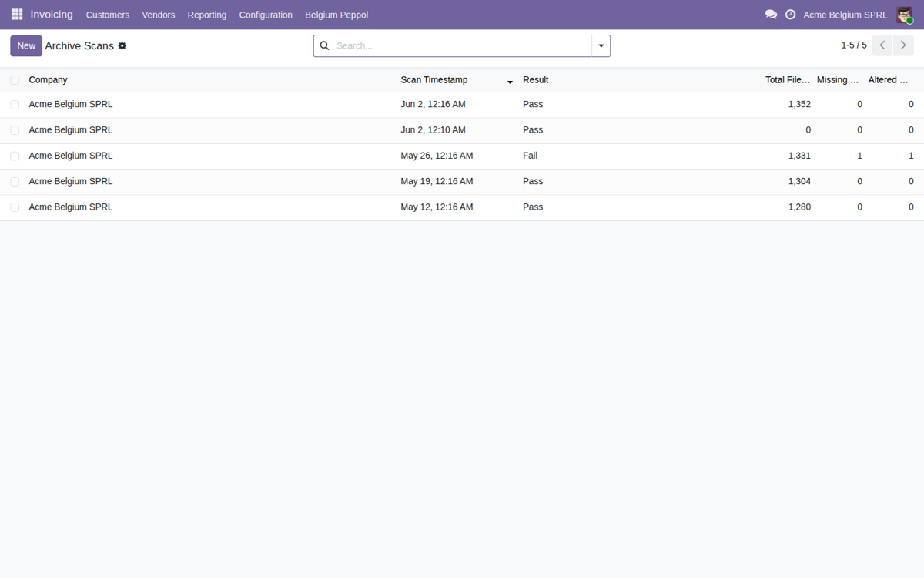Open the Fail result cell
The width and height of the screenshot is (924, 578).
(x=530, y=156)
